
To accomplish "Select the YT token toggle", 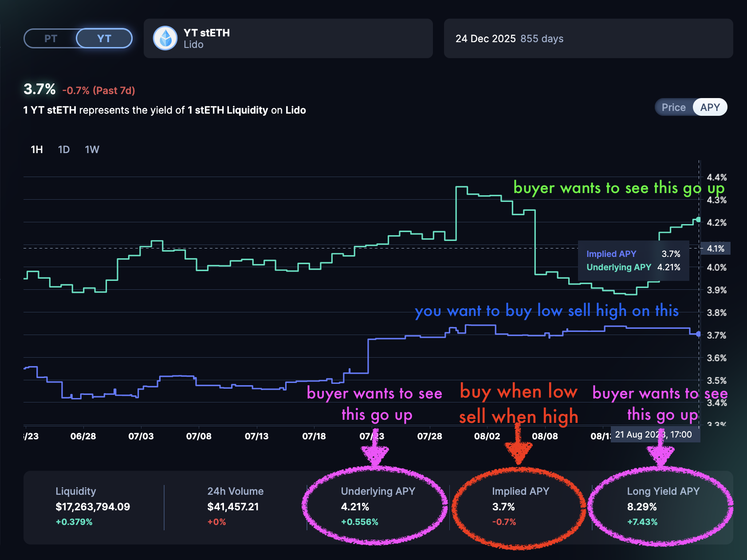I will pos(104,39).
